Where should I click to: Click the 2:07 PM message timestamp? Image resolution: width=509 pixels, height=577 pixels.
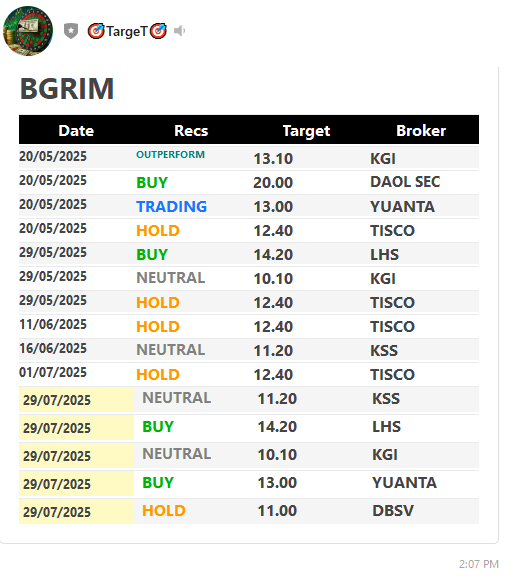(478, 564)
